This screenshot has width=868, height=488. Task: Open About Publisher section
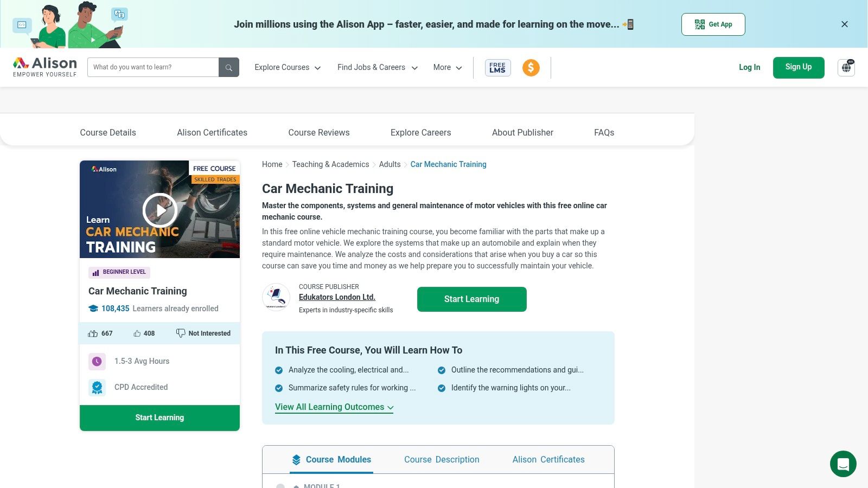pyautogui.click(x=522, y=132)
